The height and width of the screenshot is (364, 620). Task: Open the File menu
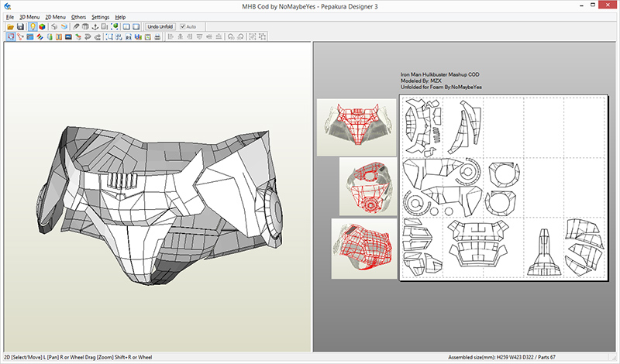pyautogui.click(x=10, y=17)
